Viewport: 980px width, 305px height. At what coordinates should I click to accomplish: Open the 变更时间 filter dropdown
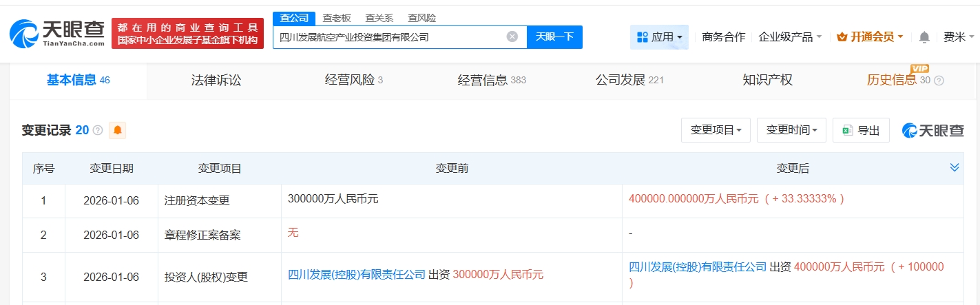791,130
